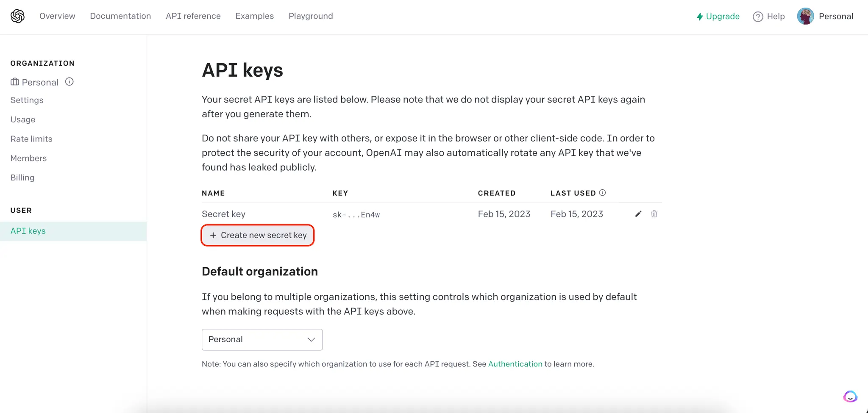The width and height of the screenshot is (868, 413).
Task: Go to the Playground tab
Action: tap(311, 16)
